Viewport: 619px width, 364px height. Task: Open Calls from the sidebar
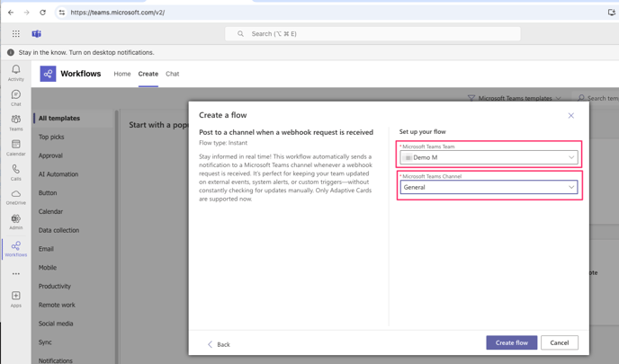(x=16, y=170)
